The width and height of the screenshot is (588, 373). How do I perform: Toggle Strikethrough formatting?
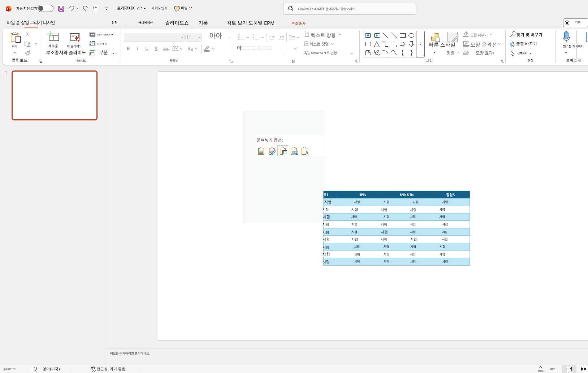(x=166, y=49)
